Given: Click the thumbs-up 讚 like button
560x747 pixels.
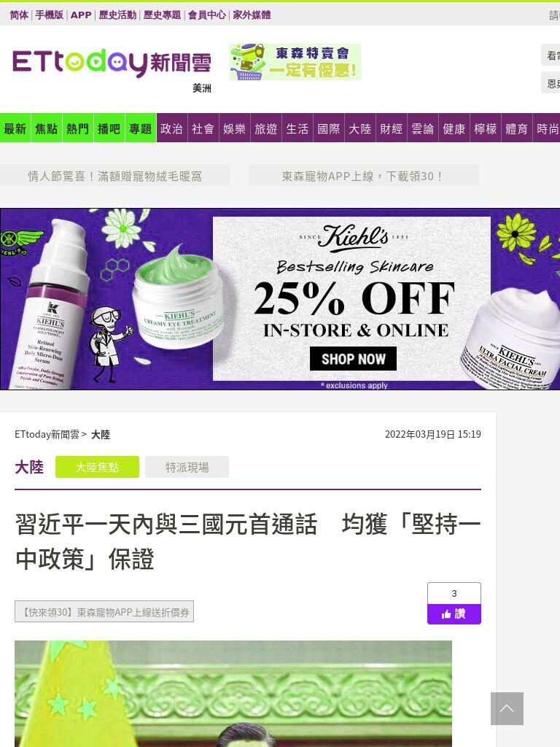Looking at the screenshot, I should pos(454,614).
